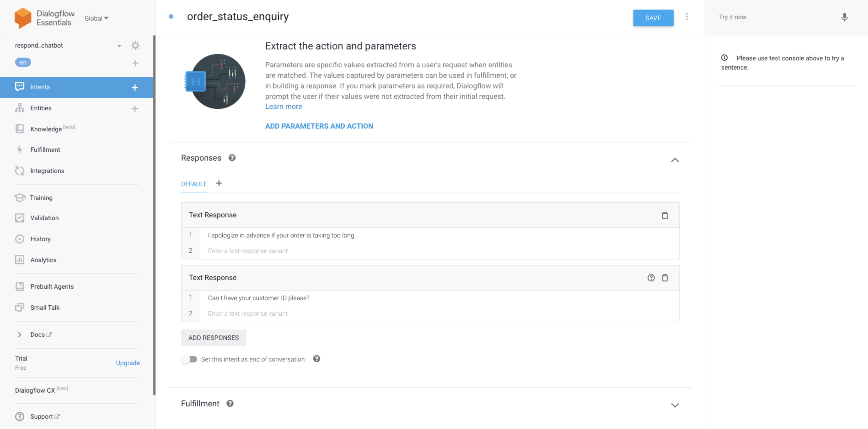Click the Try it now input field

tap(772, 17)
